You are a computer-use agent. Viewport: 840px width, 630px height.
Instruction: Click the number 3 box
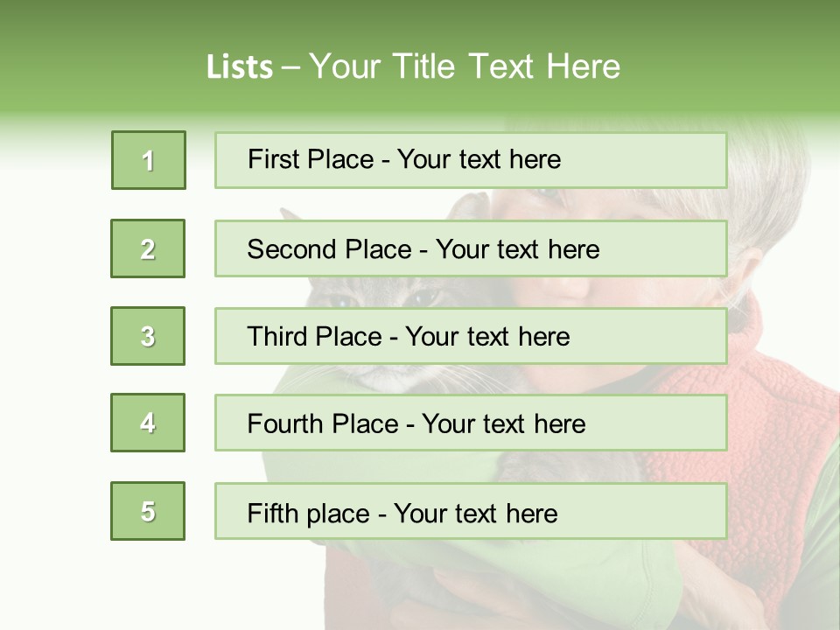148,336
